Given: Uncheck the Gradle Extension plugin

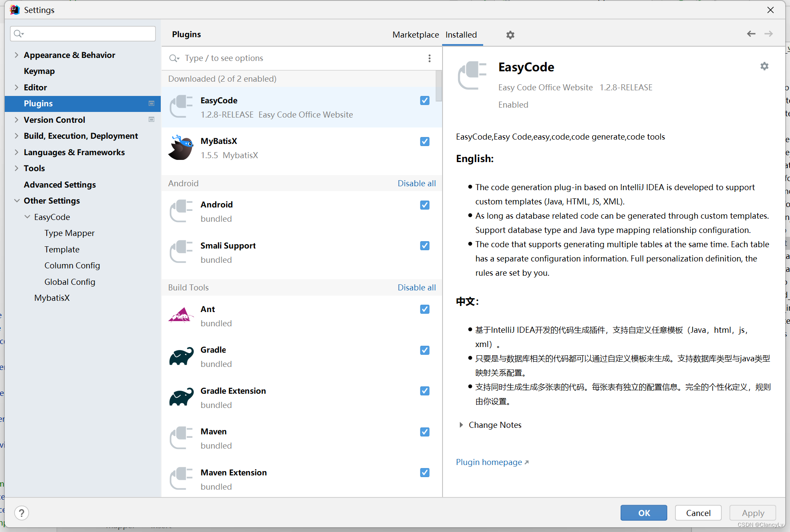Looking at the screenshot, I should click(x=425, y=391).
